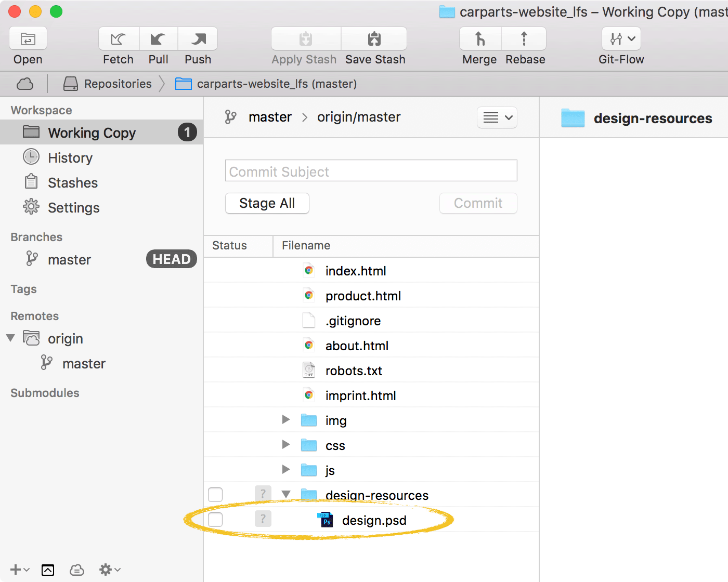Start a merge with the Merge icon
The width and height of the screenshot is (728, 582).
pos(480,39)
